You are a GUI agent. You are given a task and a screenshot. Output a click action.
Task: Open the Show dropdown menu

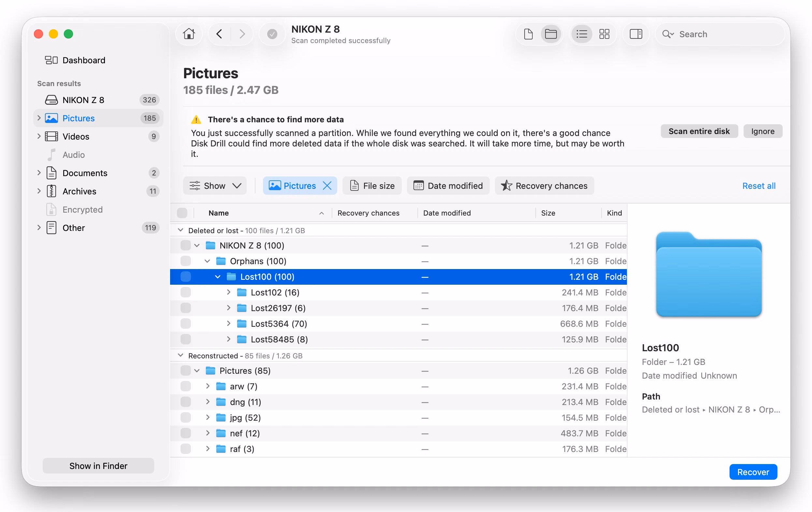(x=215, y=186)
